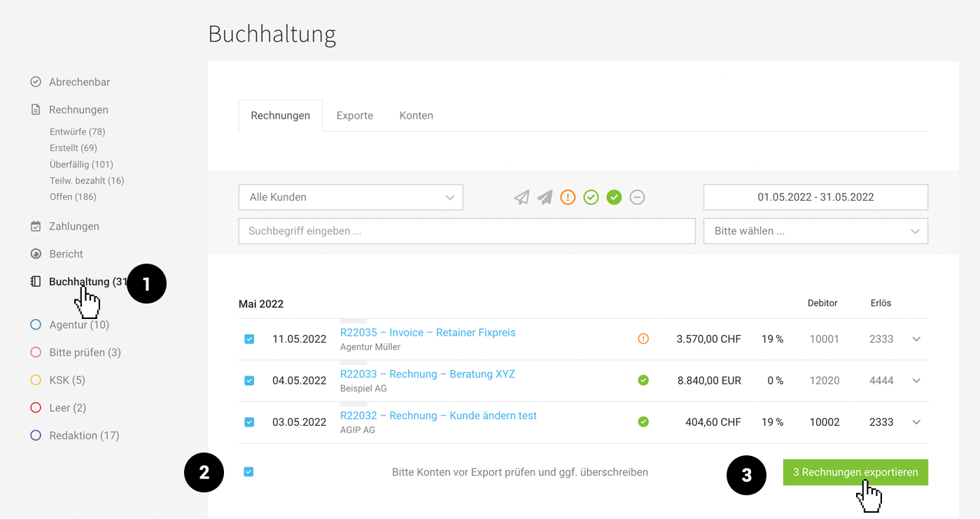Image resolution: width=980 pixels, height=519 pixels.
Task: Open the Alle Kunden dropdown
Action: 351,197
